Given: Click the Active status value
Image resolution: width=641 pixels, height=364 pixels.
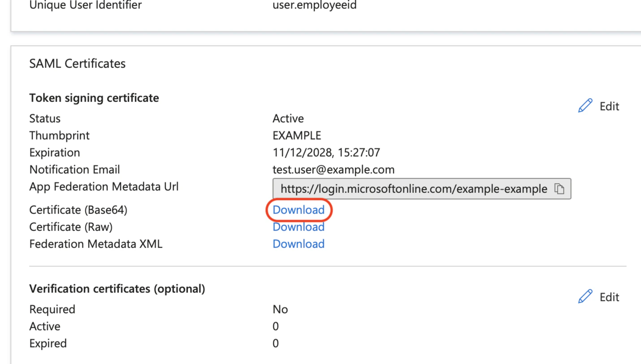Looking at the screenshot, I should pyautogui.click(x=288, y=118).
